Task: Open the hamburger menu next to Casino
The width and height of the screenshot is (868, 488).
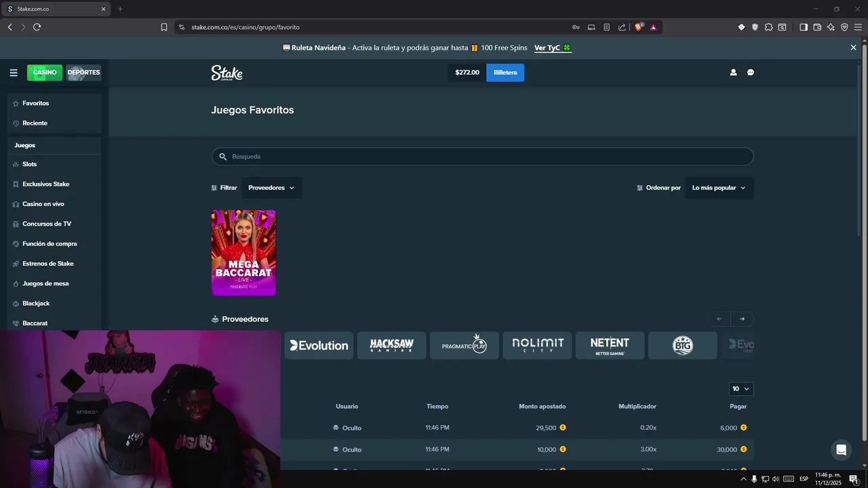Action: (x=14, y=73)
